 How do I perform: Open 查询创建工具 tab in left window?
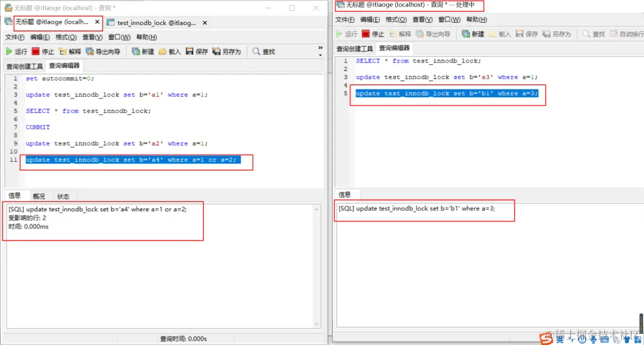(x=24, y=66)
